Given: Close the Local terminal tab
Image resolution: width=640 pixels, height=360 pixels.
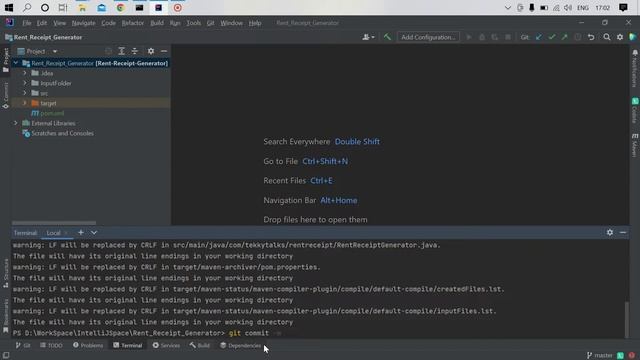Looking at the screenshot, I should (x=66, y=233).
